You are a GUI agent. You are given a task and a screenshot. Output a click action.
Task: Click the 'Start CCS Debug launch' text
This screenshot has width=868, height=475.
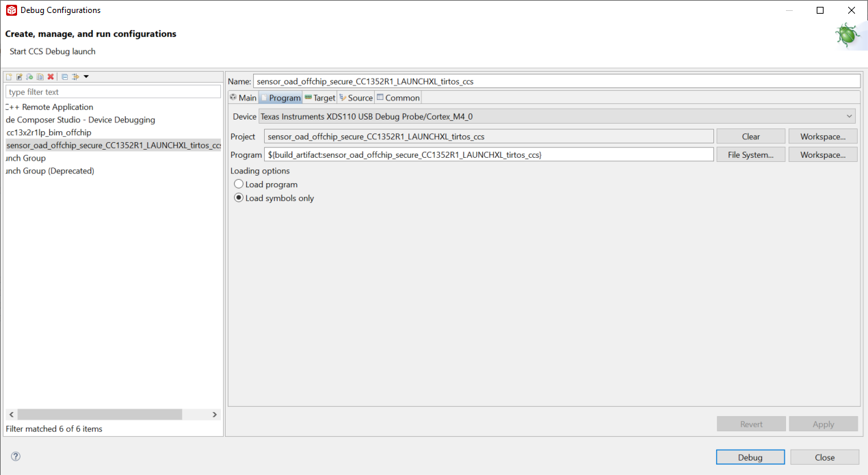[x=53, y=51]
